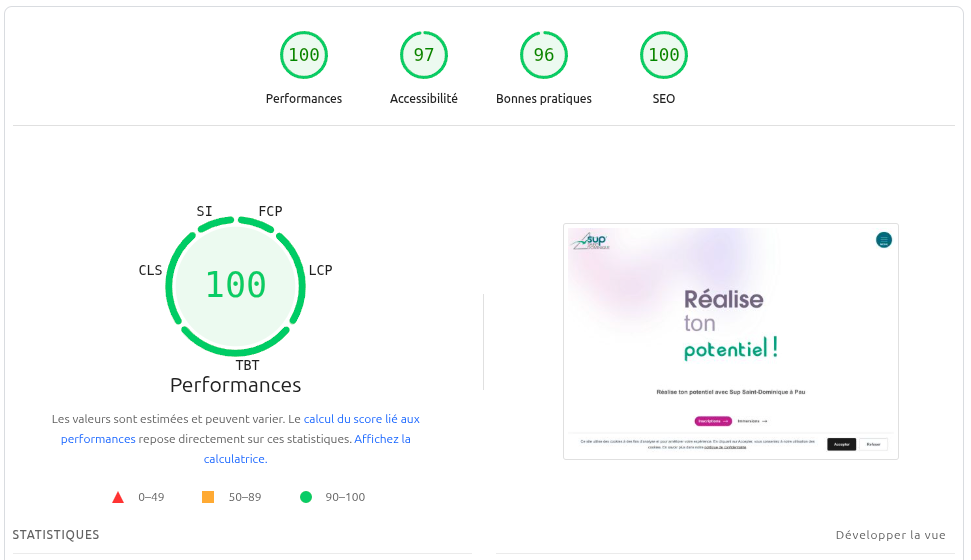Click the '50–89' legend text
The image size is (971, 560).
(245, 497)
